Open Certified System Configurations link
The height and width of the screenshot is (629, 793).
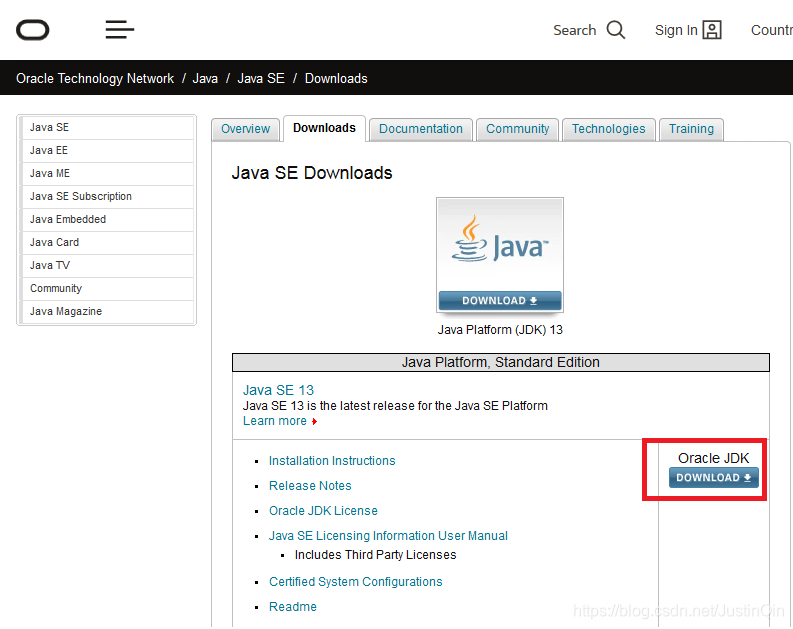[356, 581]
